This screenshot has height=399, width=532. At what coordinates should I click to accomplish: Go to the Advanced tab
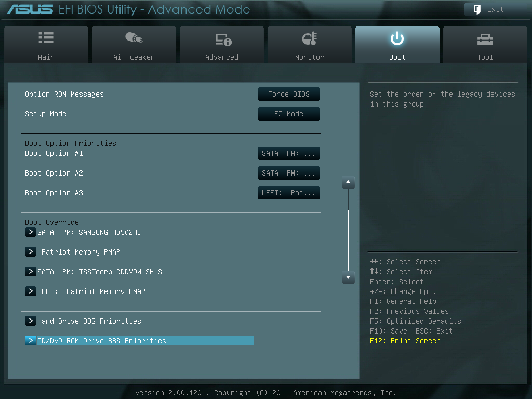222,45
